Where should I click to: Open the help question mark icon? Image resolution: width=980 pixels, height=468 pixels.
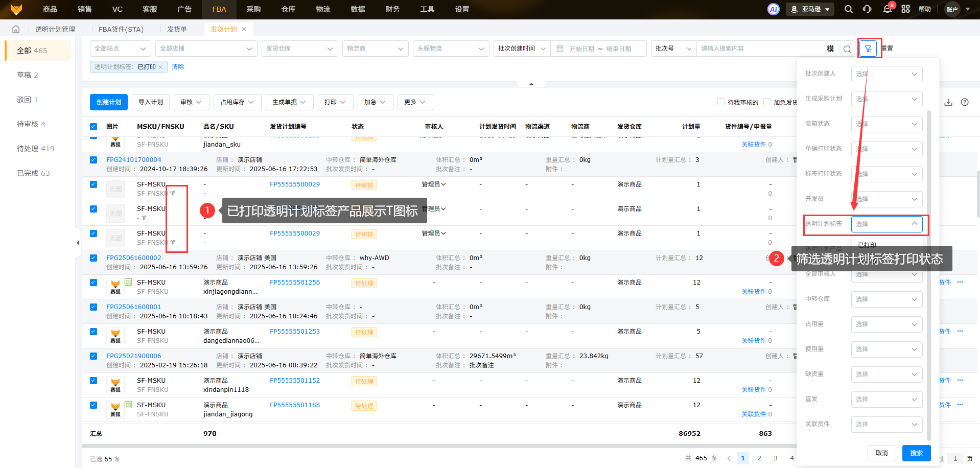(965, 102)
